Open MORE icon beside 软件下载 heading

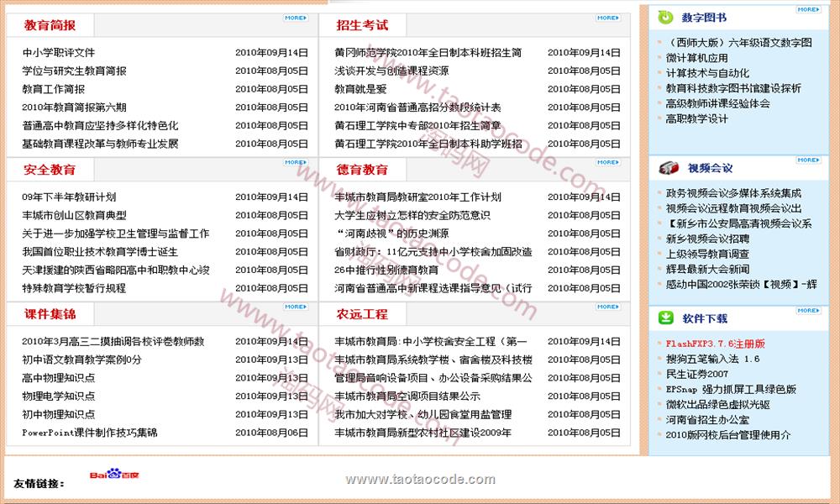(x=809, y=311)
